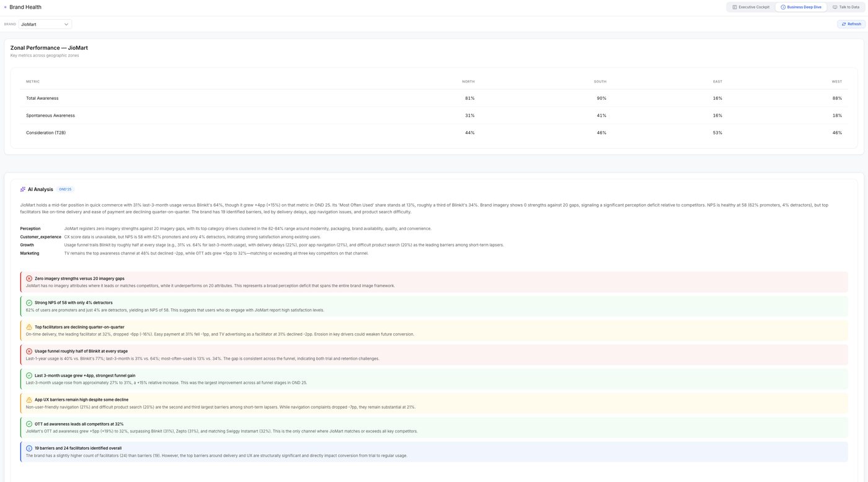Click check icon on Last 3-month usage grew card
868x482 pixels.
(29, 375)
